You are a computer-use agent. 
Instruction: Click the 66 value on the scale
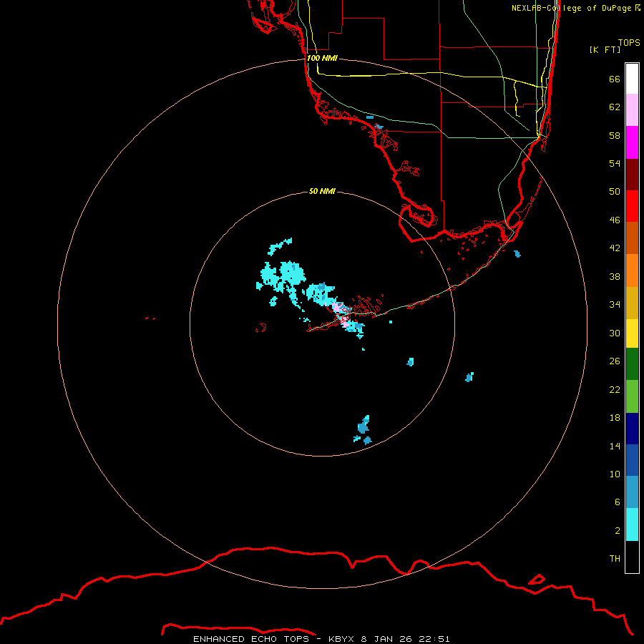[615, 79]
